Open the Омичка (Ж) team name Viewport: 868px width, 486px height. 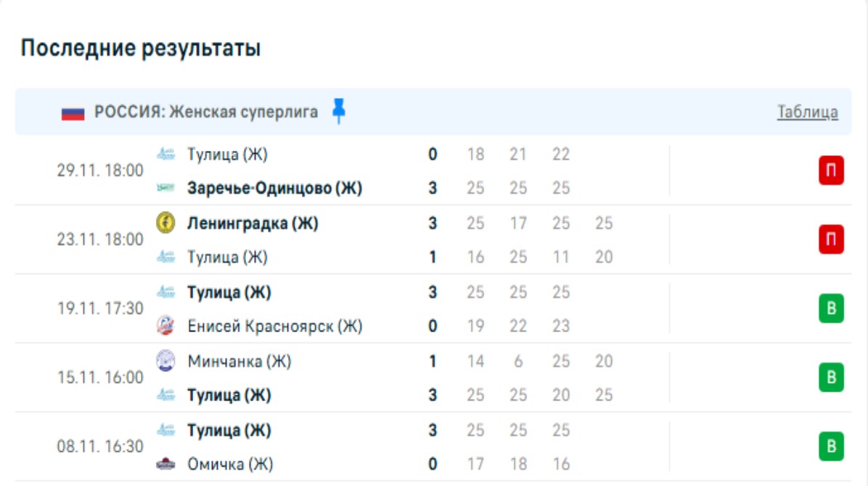coord(230,464)
